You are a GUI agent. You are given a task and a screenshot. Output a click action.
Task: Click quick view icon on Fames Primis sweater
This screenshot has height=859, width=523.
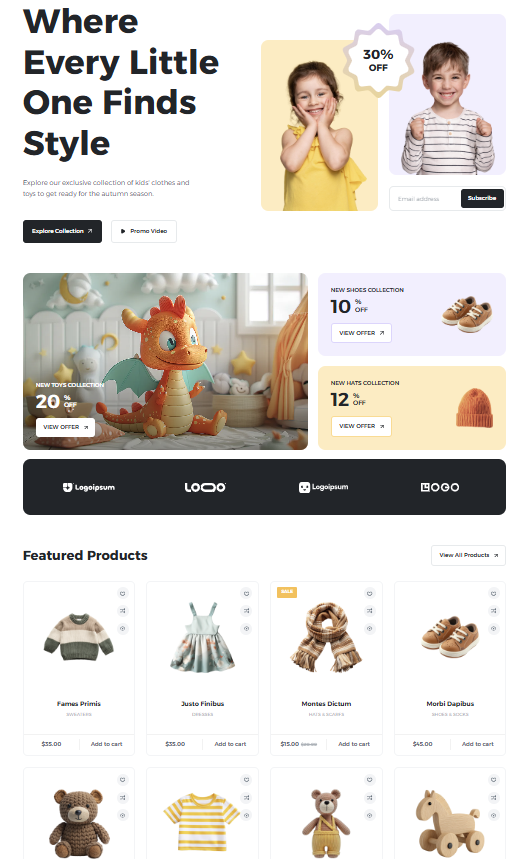coord(123,628)
